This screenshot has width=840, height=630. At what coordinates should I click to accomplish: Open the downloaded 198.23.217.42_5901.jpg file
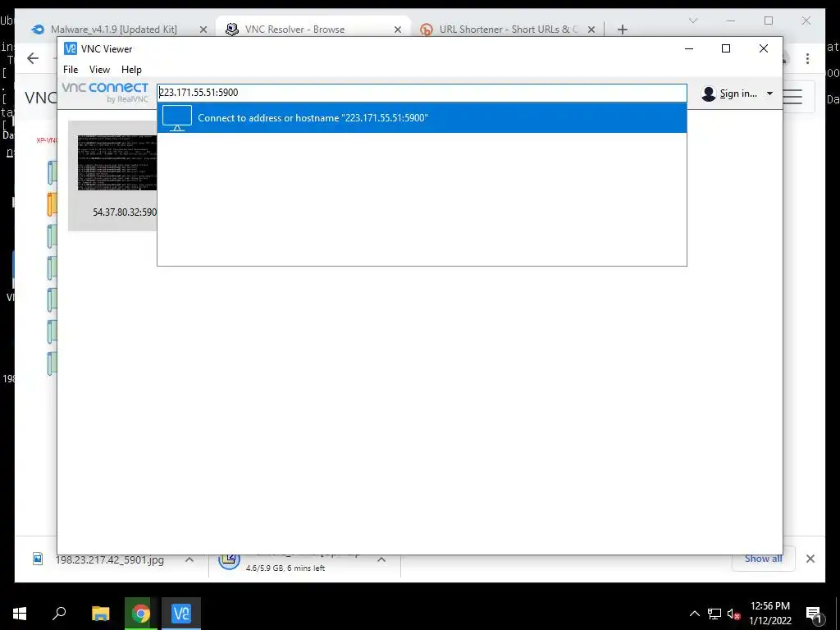(x=110, y=559)
